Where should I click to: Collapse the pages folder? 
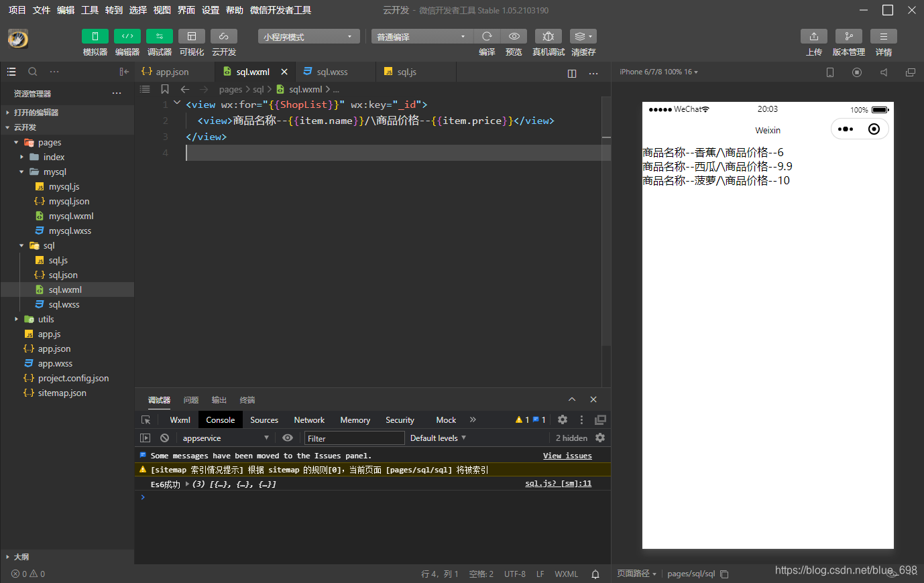[x=67, y=142]
